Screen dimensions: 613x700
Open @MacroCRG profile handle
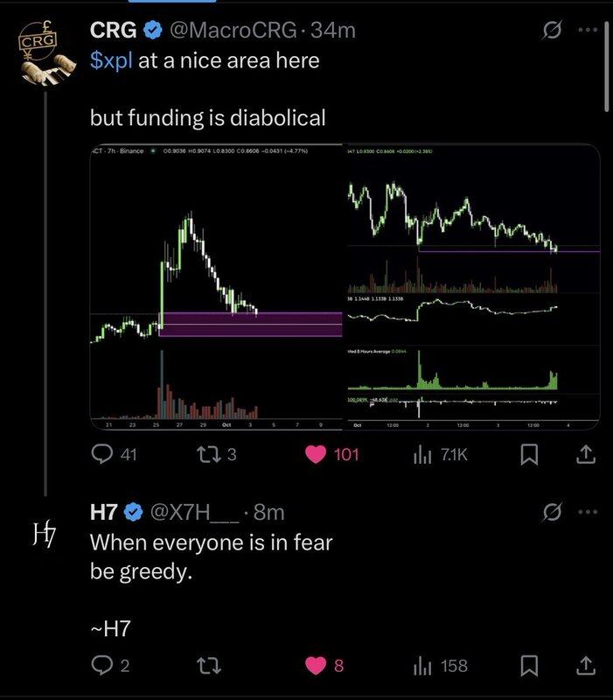[x=233, y=31]
